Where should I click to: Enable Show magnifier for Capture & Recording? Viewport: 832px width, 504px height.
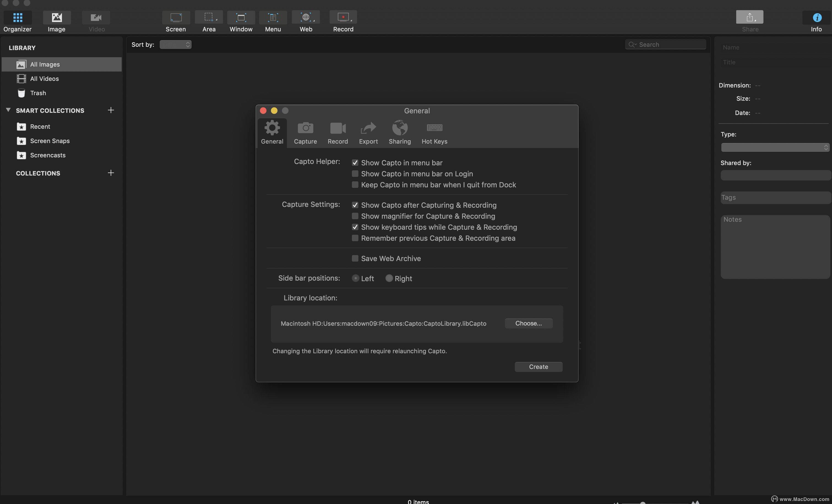pos(355,216)
